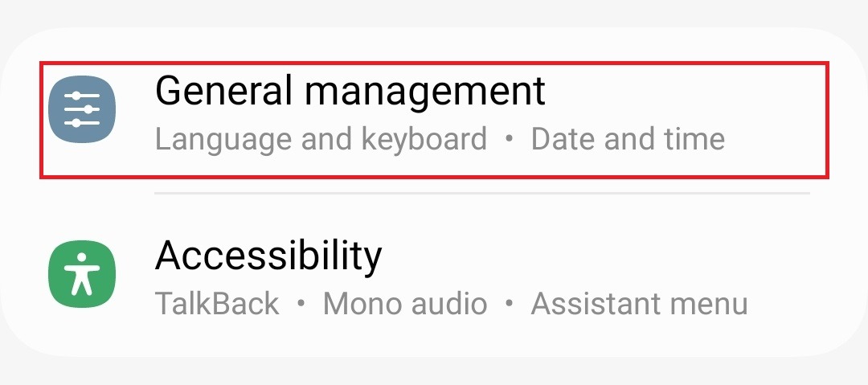Click the word "keyboard" in the subtitle
This screenshot has width=868, height=385.
(424, 139)
